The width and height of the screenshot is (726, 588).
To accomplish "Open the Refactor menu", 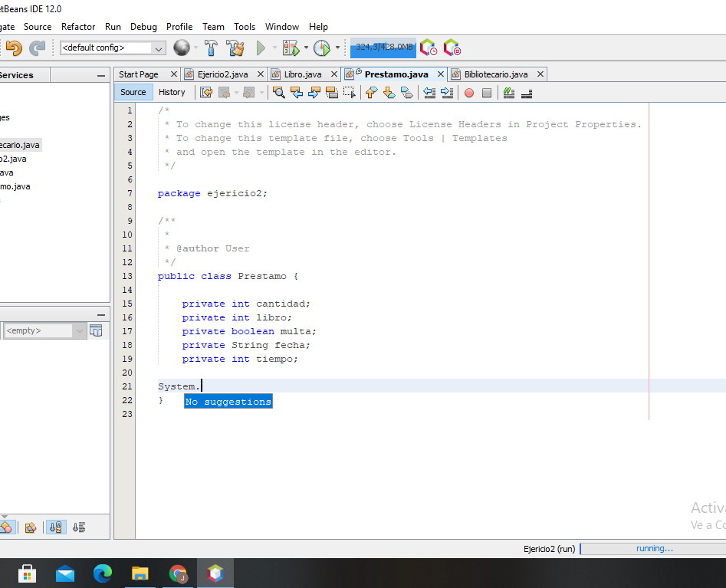I will (x=78, y=27).
